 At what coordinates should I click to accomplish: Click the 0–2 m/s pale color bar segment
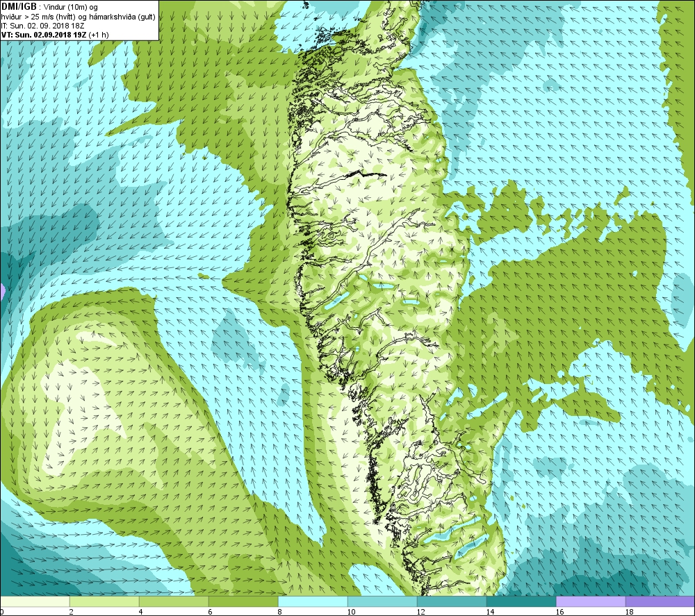(x=35, y=601)
